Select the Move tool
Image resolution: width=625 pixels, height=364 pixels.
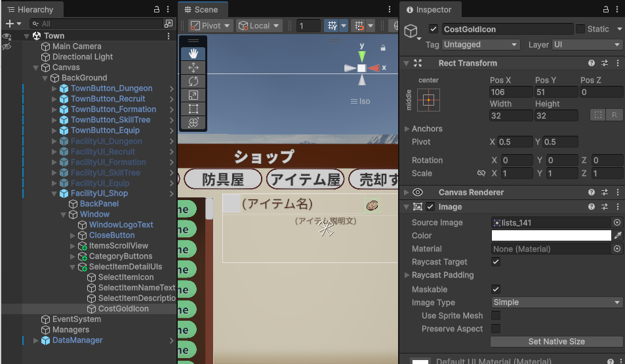tap(193, 68)
